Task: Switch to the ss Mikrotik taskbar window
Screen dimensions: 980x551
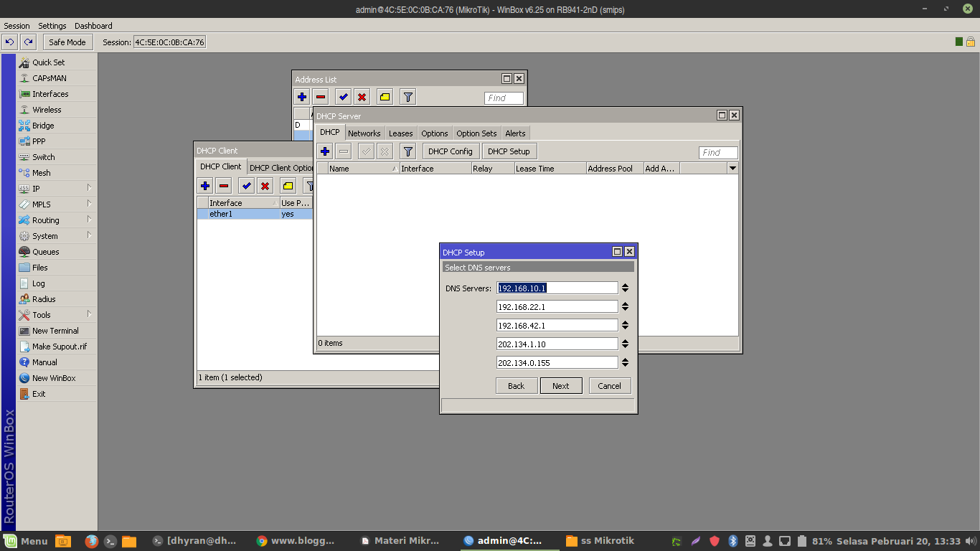Action: click(x=600, y=541)
